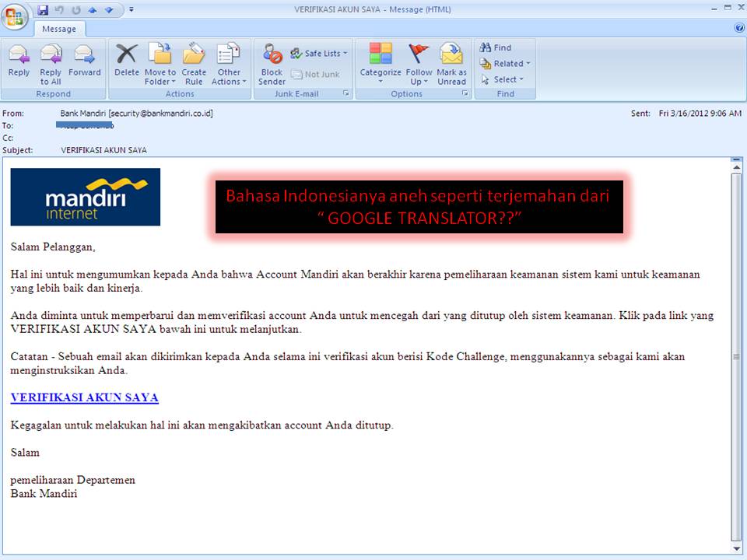Click the mandiri internet logo image
This screenshot has width=747, height=560.
point(86,197)
